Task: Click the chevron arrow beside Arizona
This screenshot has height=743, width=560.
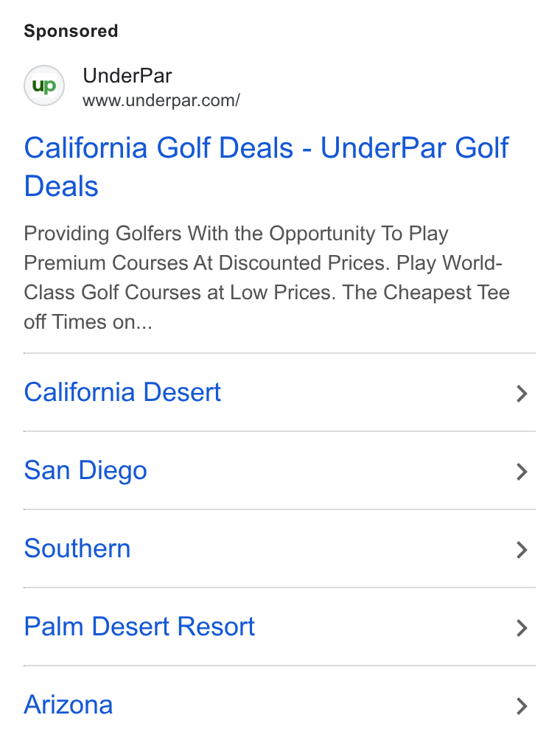Action: pyautogui.click(x=522, y=706)
